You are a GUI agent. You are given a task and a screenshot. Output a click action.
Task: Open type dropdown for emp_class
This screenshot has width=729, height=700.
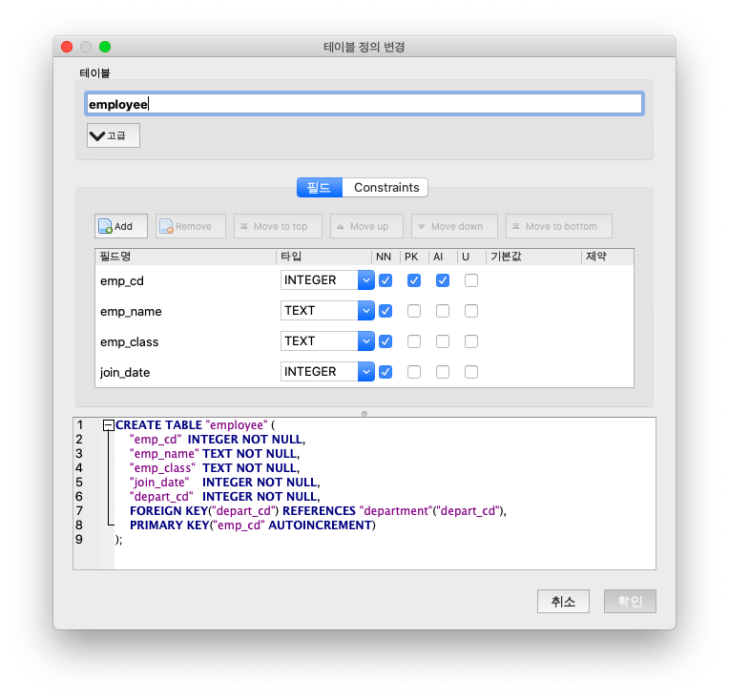coord(366,341)
